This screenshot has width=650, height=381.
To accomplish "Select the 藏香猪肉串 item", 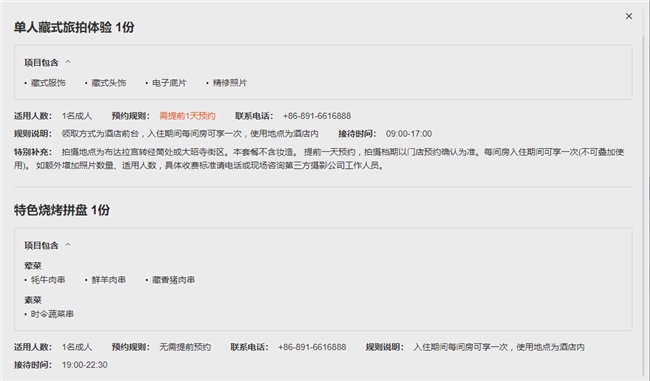I will click(x=173, y=280).
